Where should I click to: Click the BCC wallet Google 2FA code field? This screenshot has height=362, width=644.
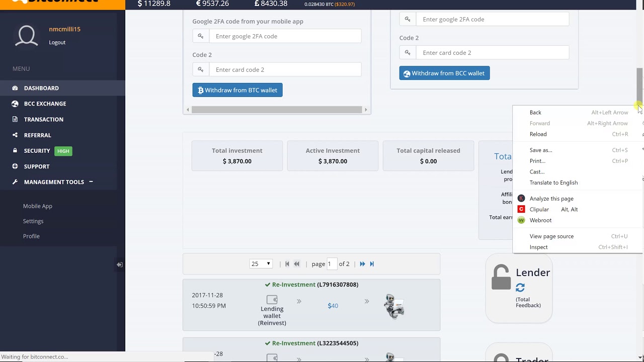pos(493,19)
